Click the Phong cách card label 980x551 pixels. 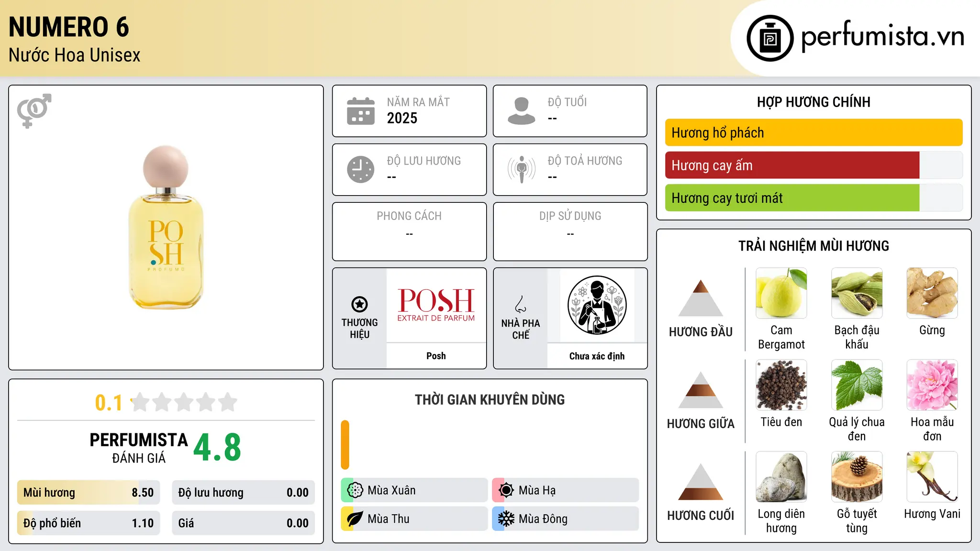click(x=409, y=216)
